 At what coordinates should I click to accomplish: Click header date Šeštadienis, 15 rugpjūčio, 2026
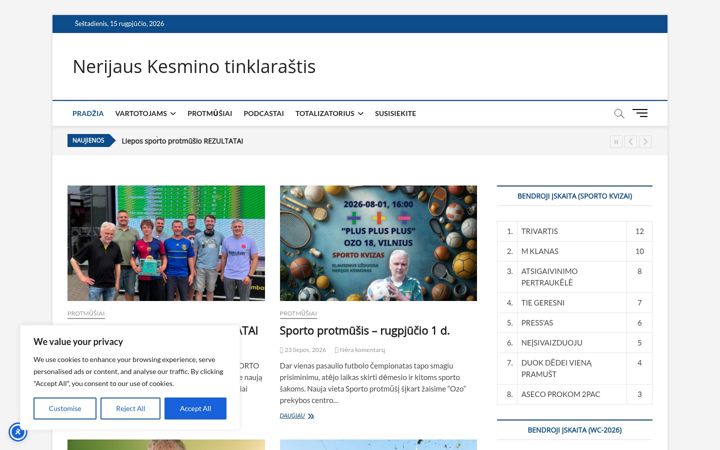click(119, 23)
